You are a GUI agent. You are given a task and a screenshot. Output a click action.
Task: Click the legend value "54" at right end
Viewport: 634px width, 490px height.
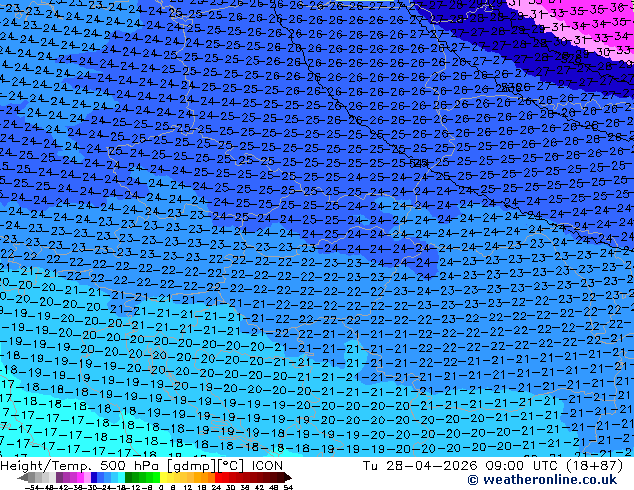point(288,487)
